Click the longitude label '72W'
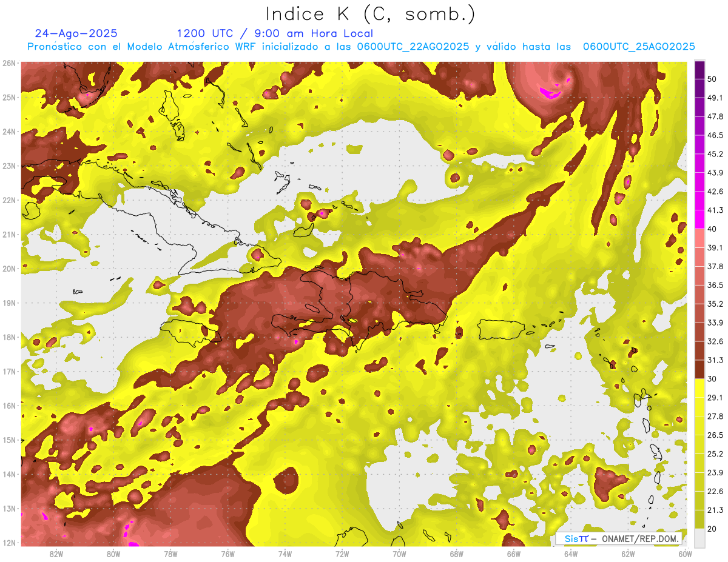 point(342,554)
